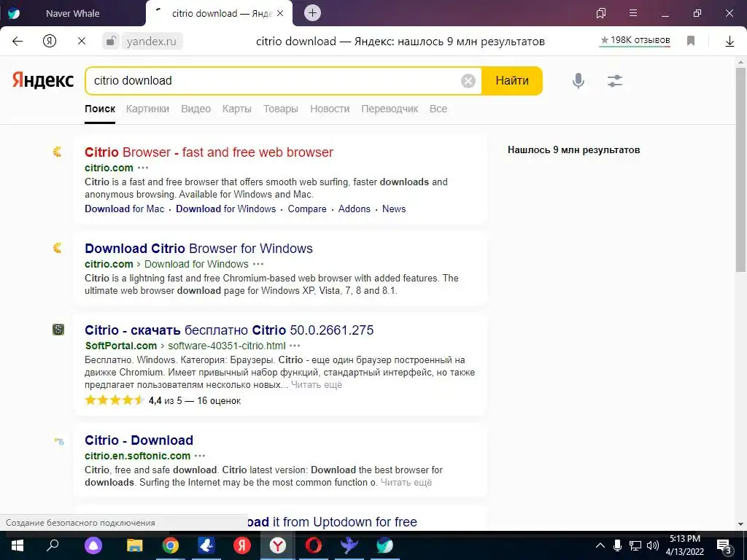The height and width of the screenshot is (560, 747).
Task: Switch to the Картинки tab
Action: point(147,109)
